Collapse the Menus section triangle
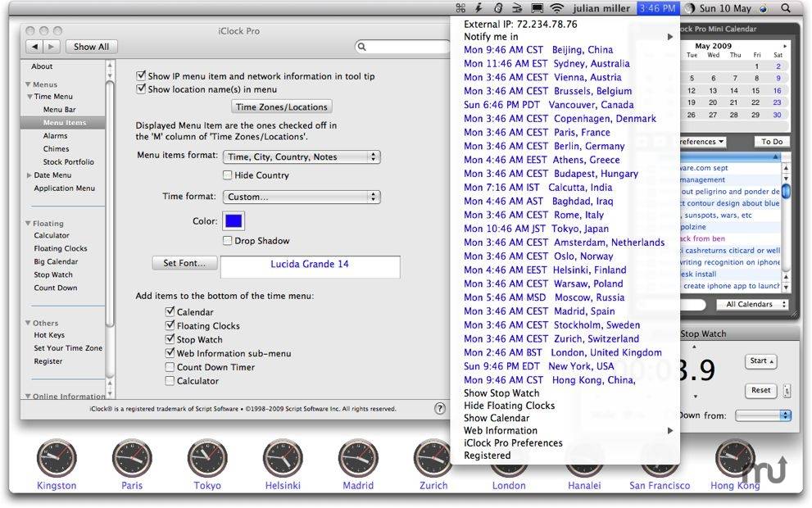Screen dimensions: 812x508 point(27,84)
